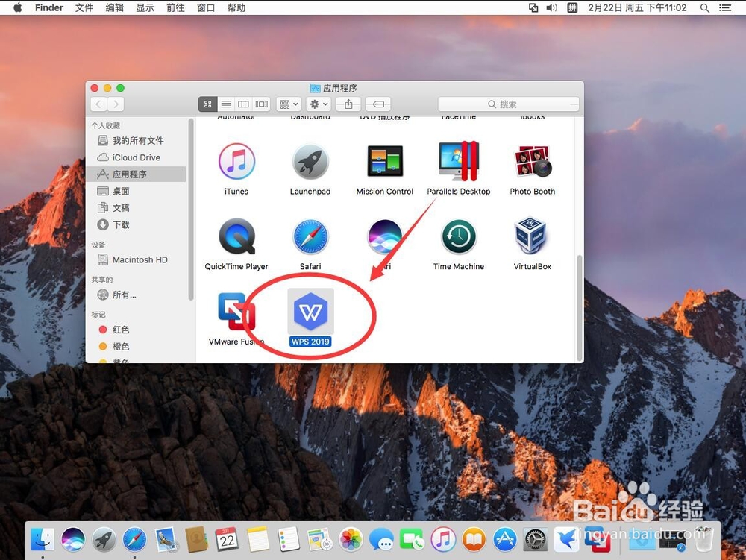
Task: Select Launchpad app in the Finder window
Action: pyautogui.click(x=310, y=162)
